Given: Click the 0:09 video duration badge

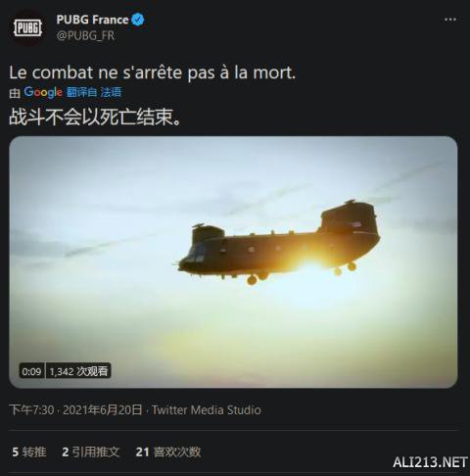Looking at the screenshot, I should pos(31,371).
